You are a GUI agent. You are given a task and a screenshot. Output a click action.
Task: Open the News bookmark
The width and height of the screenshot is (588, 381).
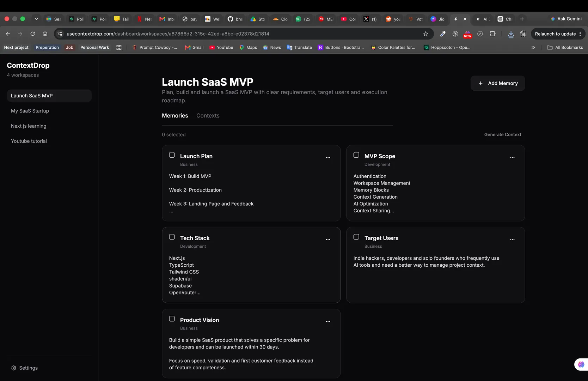272,47
